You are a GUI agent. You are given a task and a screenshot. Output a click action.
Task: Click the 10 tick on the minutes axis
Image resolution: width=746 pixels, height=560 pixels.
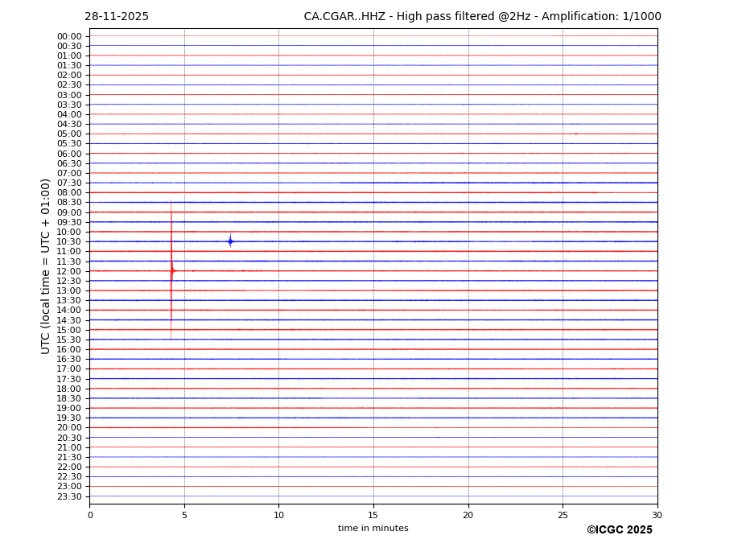pyautogui.click(x=278, y=515)
